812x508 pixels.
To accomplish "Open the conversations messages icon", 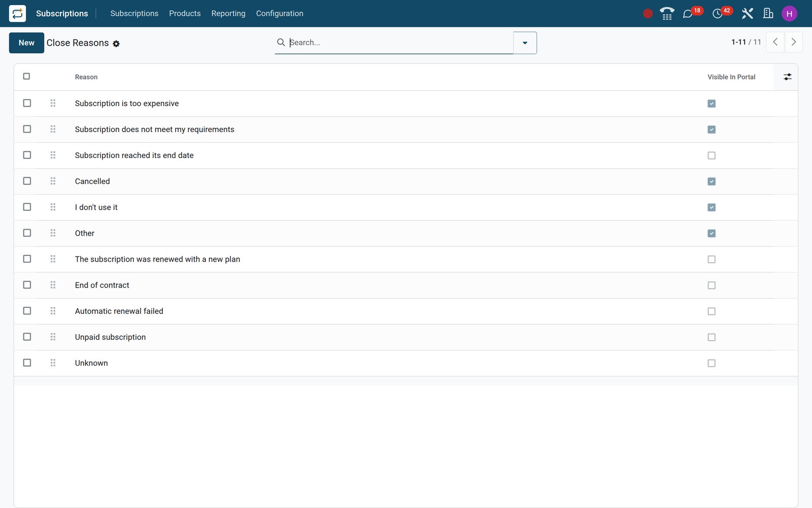I will point(688,14).
